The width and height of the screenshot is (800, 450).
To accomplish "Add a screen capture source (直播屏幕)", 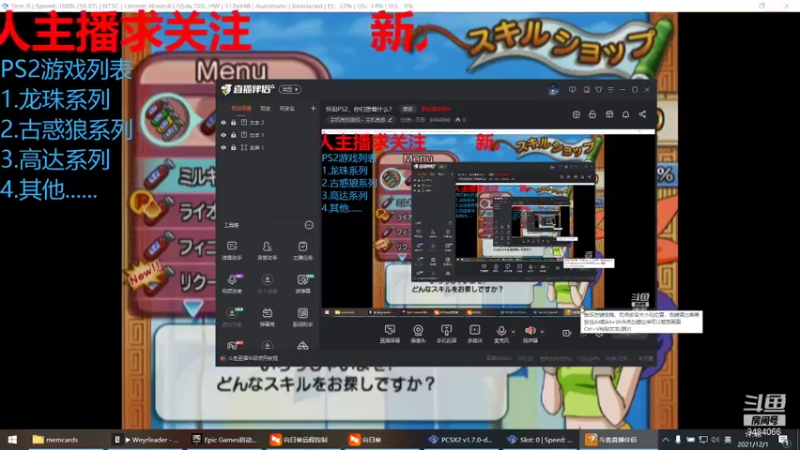I will coord(390,334).
